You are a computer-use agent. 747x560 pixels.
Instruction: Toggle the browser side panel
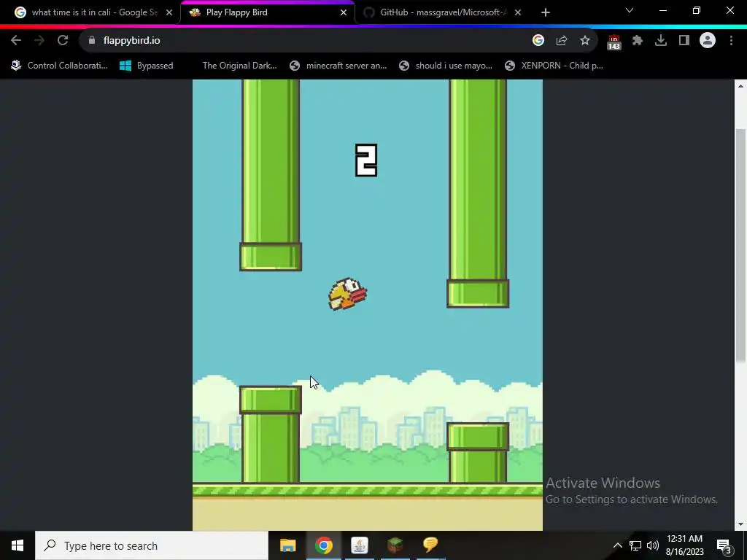(x=684, y=41)
